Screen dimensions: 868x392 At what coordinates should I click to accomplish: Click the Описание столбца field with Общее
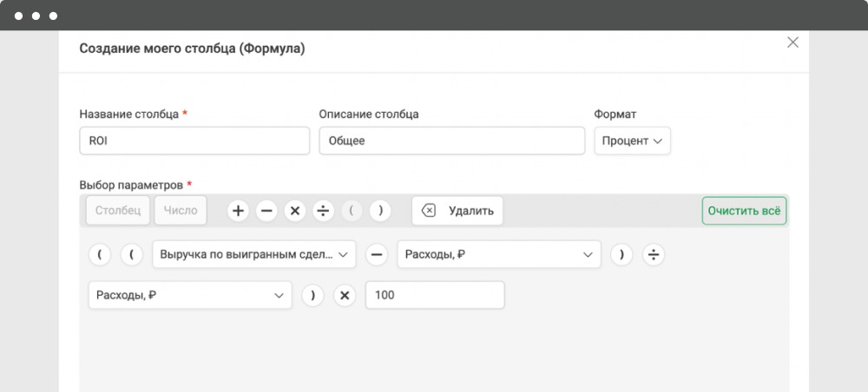(451, 141)
